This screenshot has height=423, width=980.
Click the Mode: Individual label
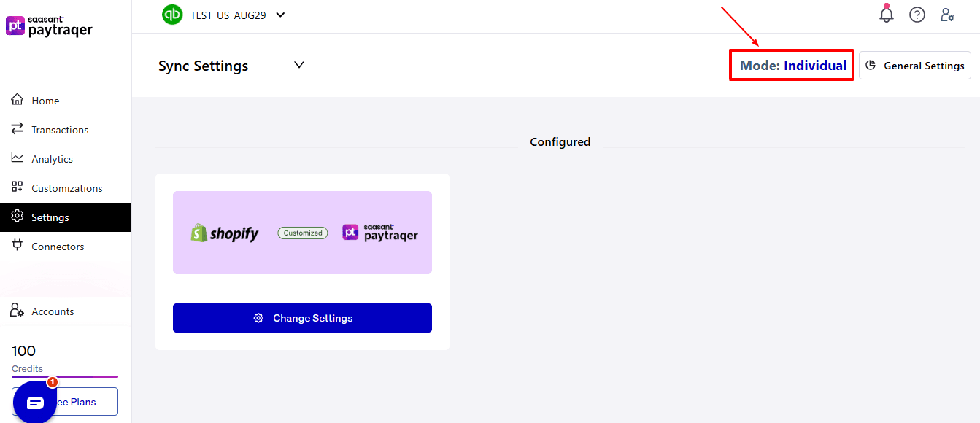[x=792, y=66]
